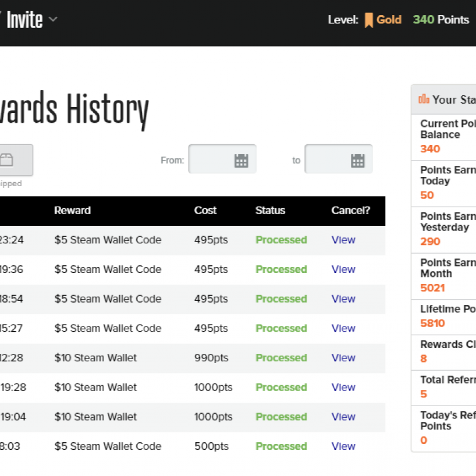
Task: Open the From date calendar icon
Action: pos(241,161)
